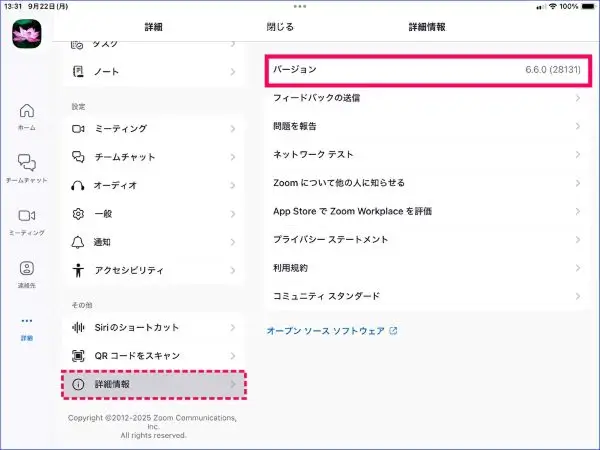Viewport: 600px width, 450px height.
Task: Open Team Chat from the sidebar
Action: click(x=27, y=167)
